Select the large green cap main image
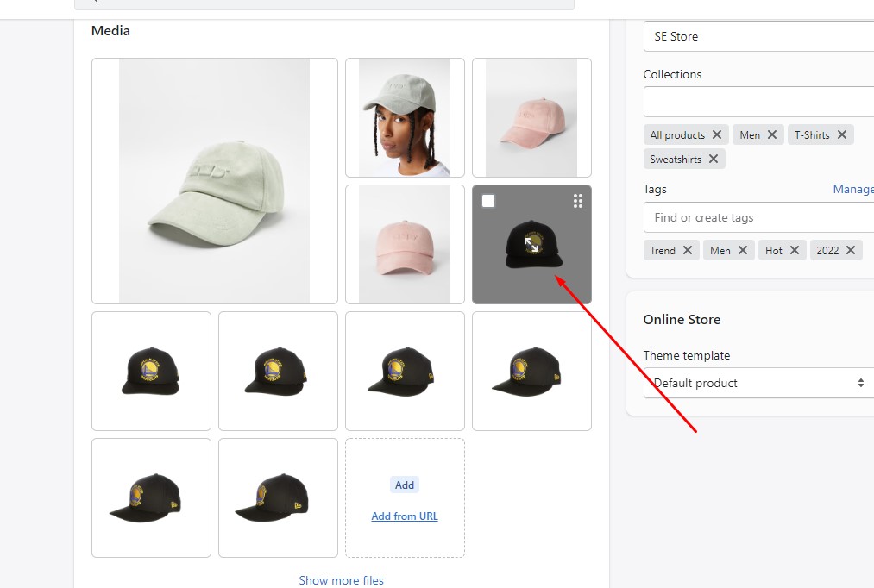 coord(214,181)
